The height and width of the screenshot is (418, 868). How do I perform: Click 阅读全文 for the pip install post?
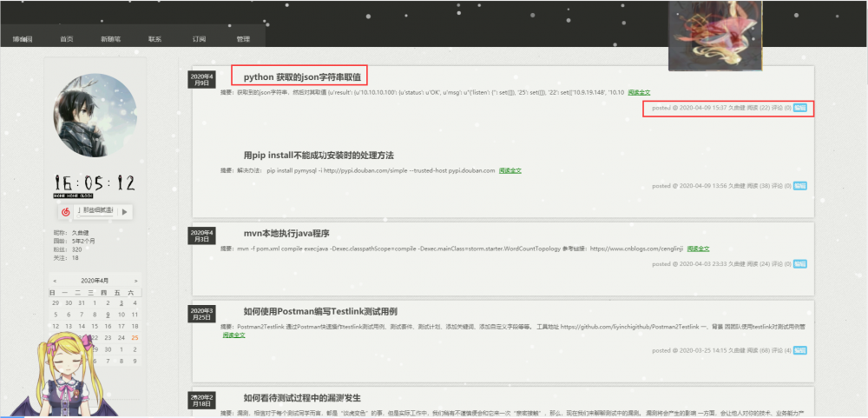[510, 170]
